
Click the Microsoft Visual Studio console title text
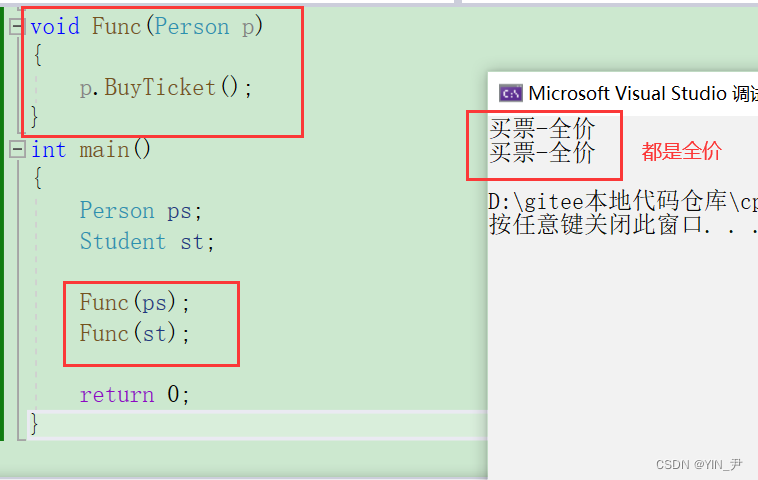(x=643, y=93)
